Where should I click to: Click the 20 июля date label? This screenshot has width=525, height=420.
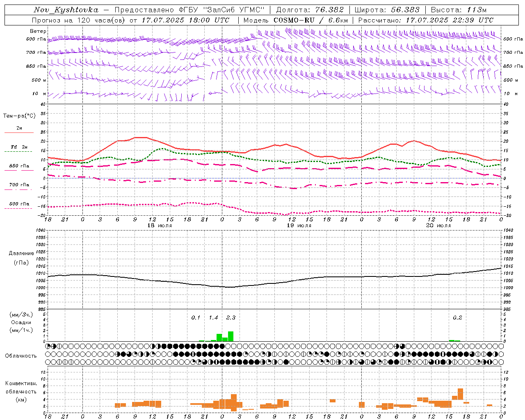pyautogui.click(x=438, y=226)
